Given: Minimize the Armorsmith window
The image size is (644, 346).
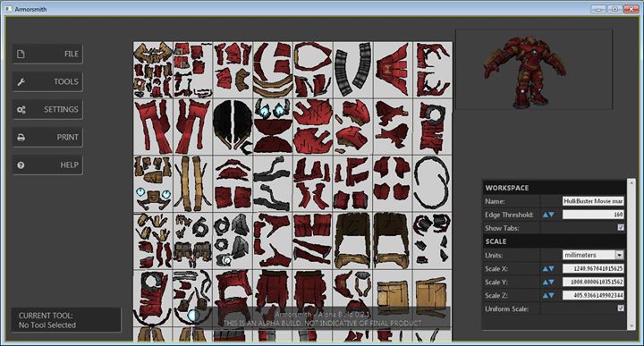Looking at the screenshot, I should [x=598, y=9].
